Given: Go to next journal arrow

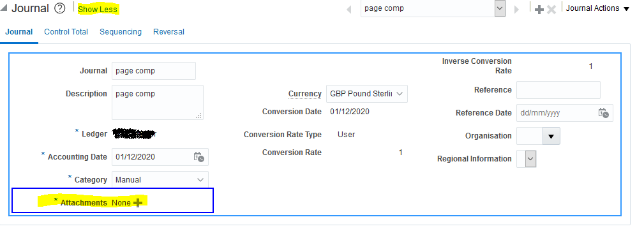Looking at the screenshot, I should tap(517, 9).
